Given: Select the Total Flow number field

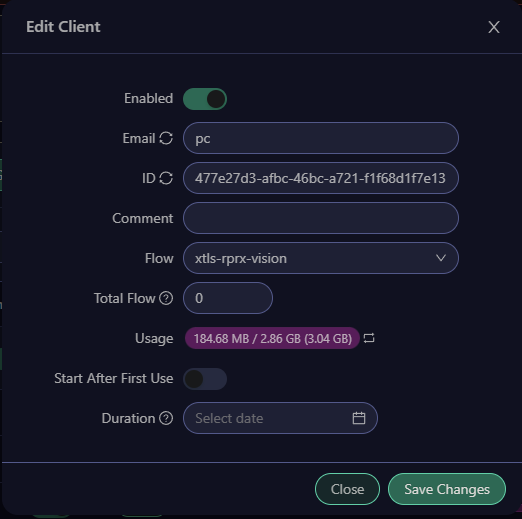Looking at the screenshot, I should click(228, 298).
